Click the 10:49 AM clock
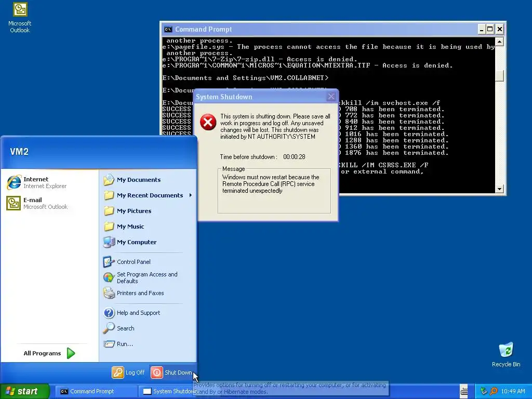 pos(513,391)
